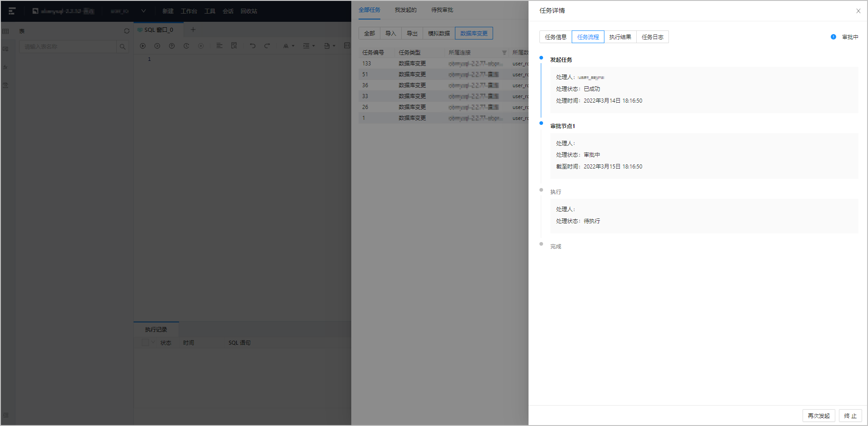Open the 执行记录 tab
The image size is (868, 426).
156,330
